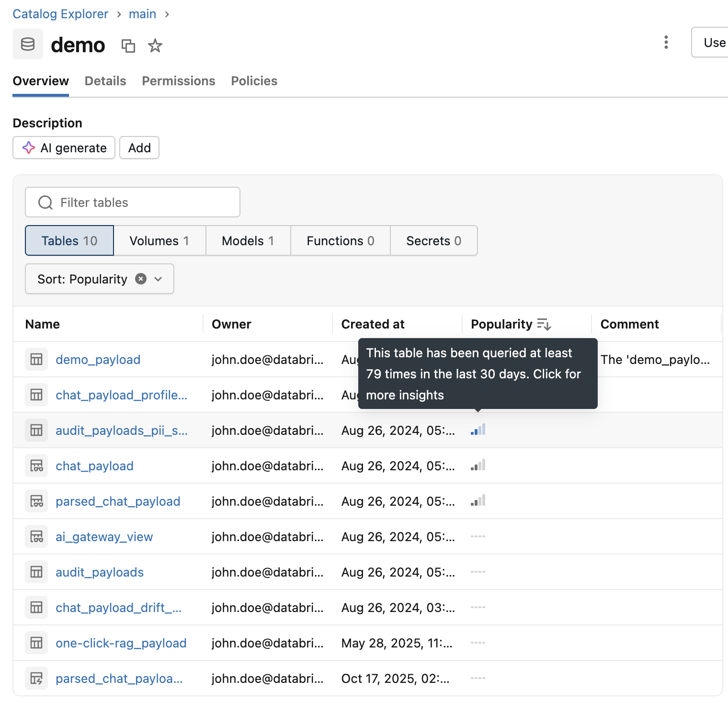Screen dimensions: 728x703
Task: Click the Add description button
Action: click(139, 147)
